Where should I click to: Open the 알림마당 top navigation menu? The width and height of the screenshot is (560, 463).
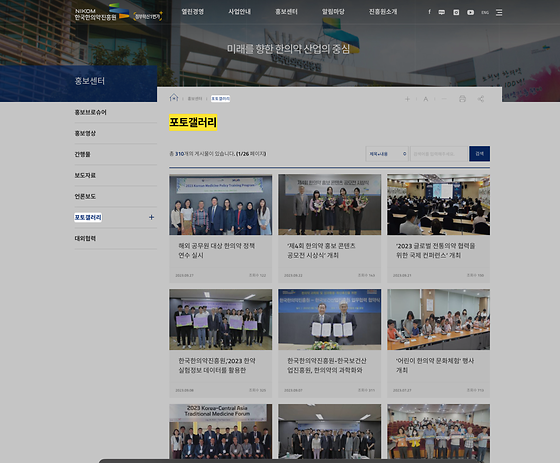[333, 12]
